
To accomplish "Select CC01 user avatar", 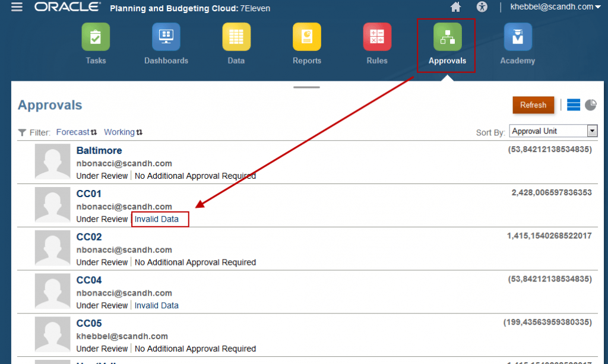I will point(52,205).
